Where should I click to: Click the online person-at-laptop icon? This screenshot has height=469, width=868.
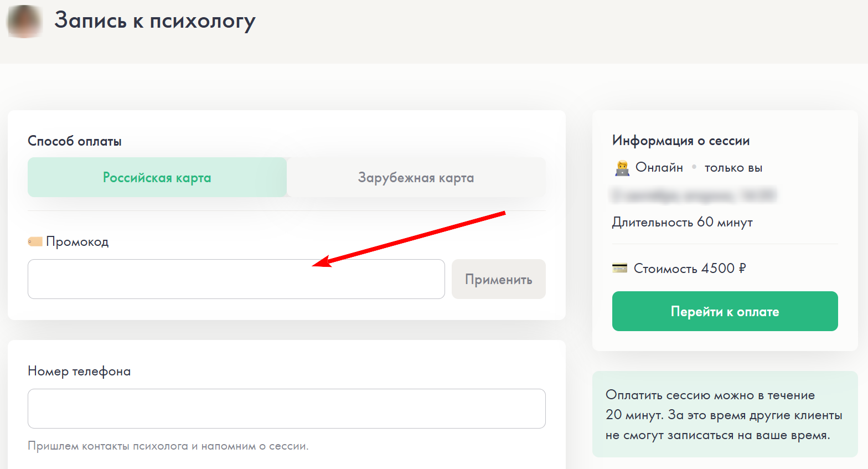click(x=622, y=168)
